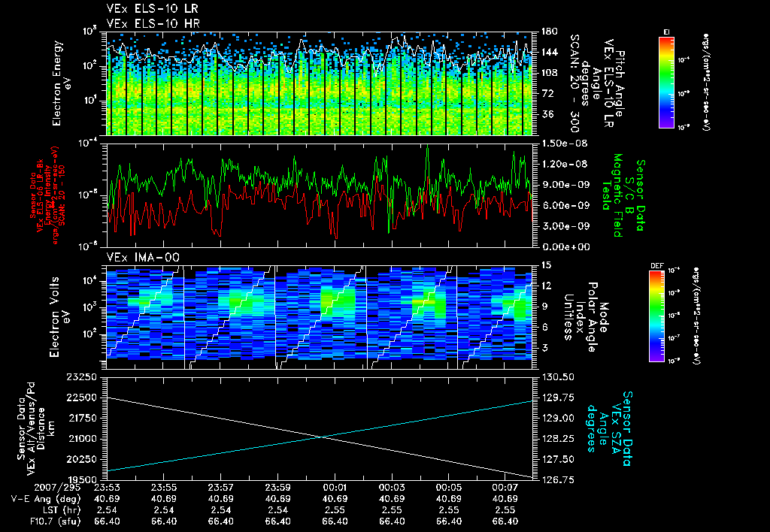Click the 00:07 time tick label
This screenshot has height=532, width=770.
click(x=506, y=488)
